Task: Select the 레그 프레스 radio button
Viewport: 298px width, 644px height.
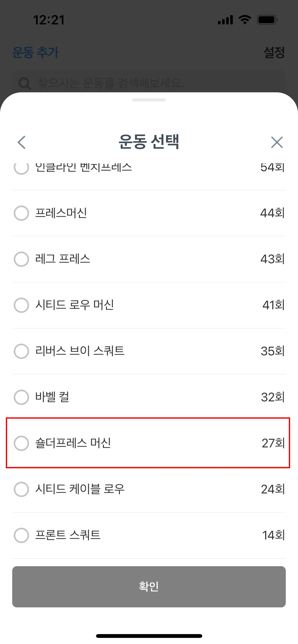Action: coord(21,259)
